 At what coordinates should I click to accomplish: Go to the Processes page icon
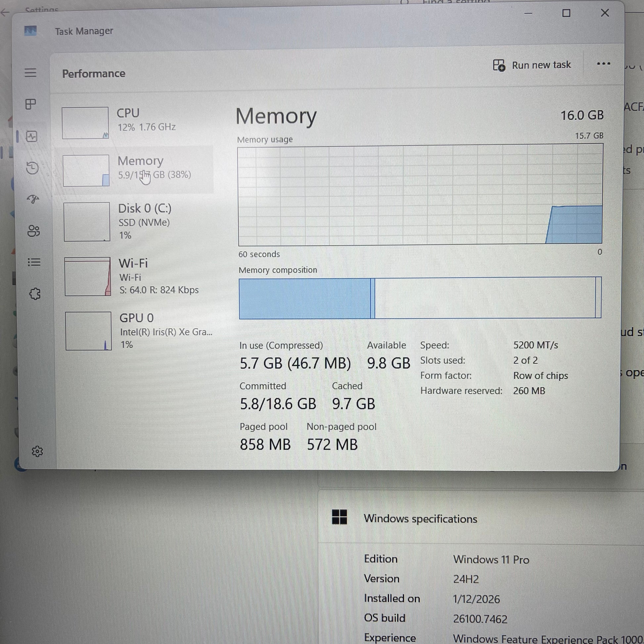31,104
